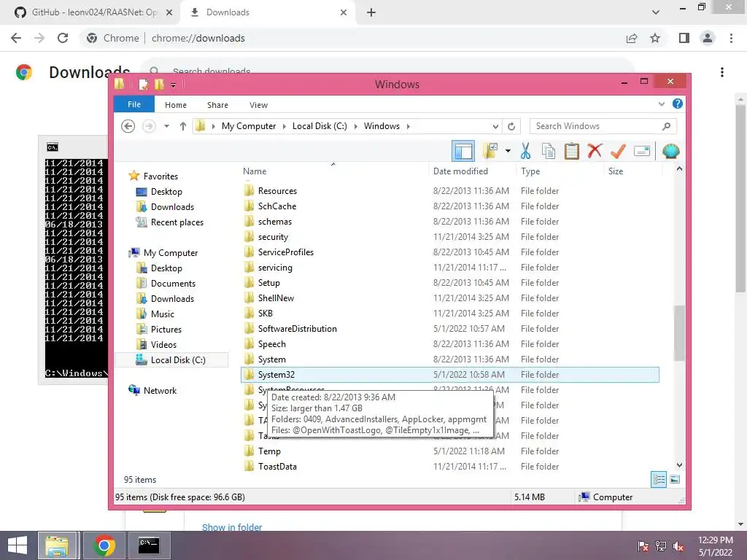The height and width of the screenshot is (560, 747).
Task: Select My Computer in navigation pane
Action: pos(171,253)
